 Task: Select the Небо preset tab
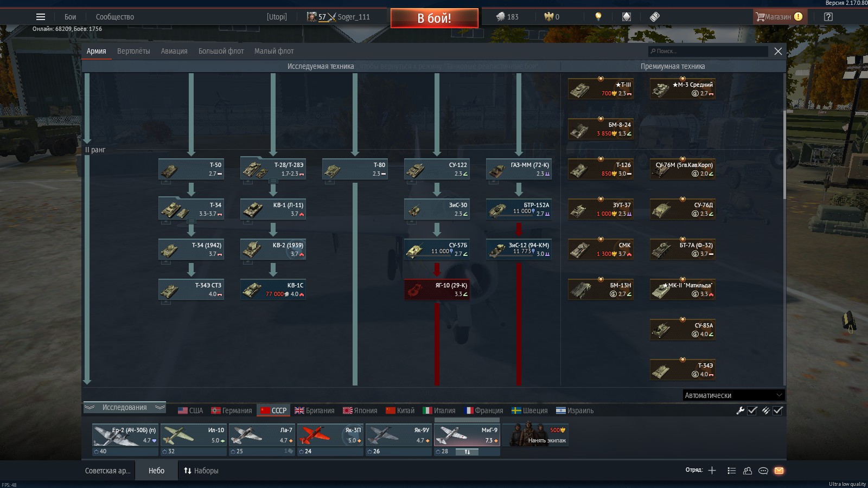(x=156, y=471)
